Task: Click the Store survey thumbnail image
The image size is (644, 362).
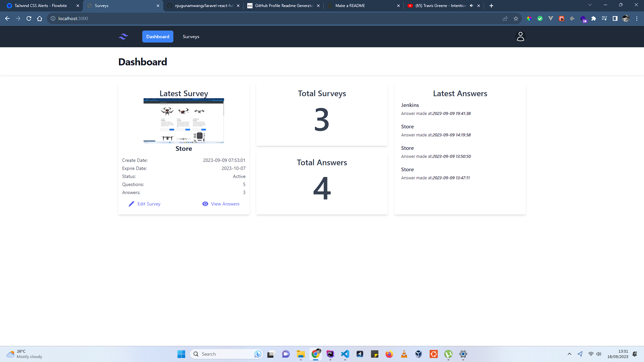Action: 183,121
